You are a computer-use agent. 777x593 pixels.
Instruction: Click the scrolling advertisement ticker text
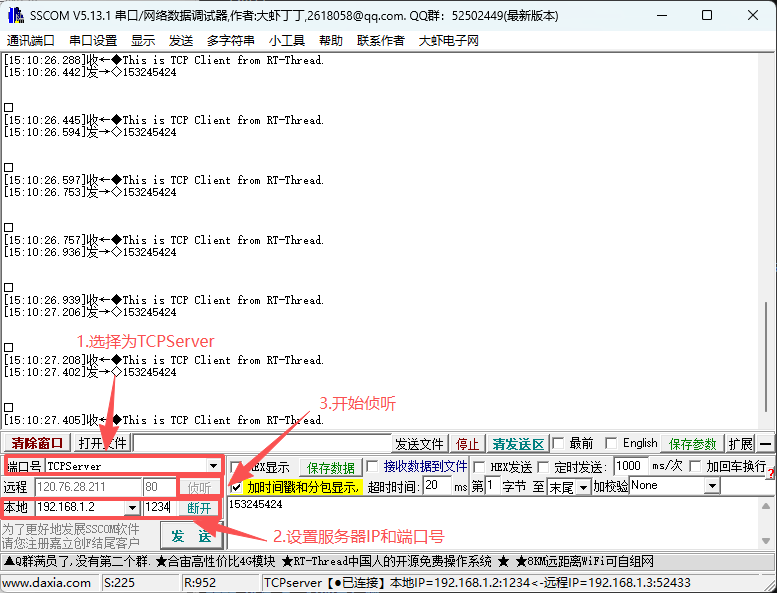(x=329, y=561)
